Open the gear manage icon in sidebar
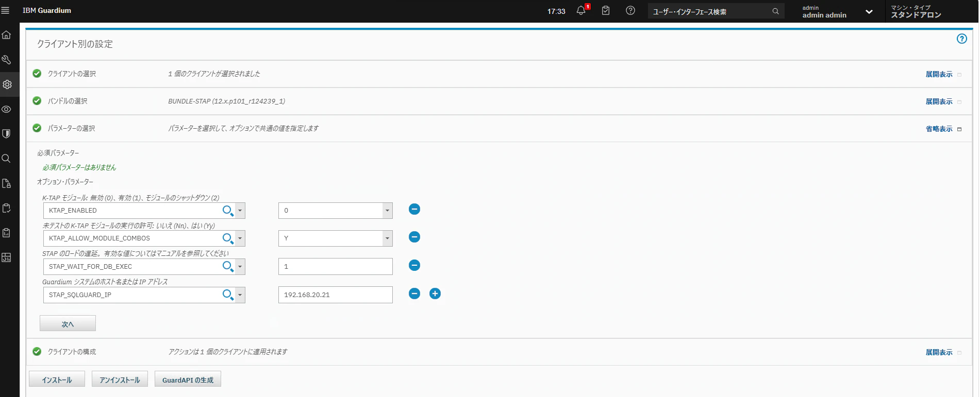Screen dimensions: 980x397 coord(7,84)
